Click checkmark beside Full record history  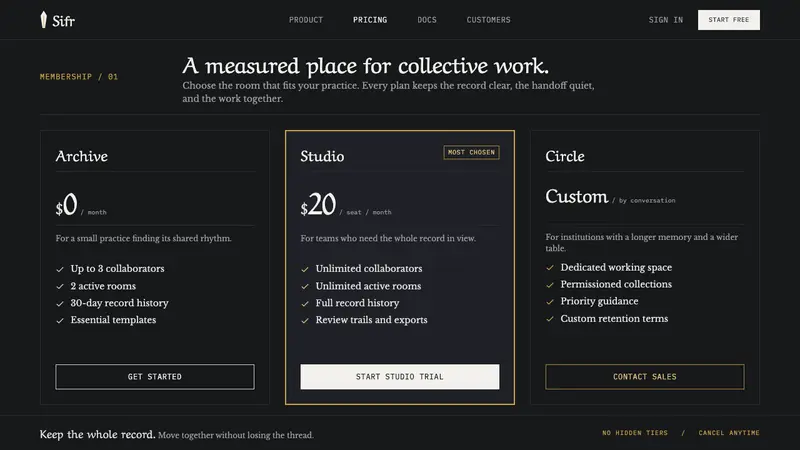pos(305,304)
